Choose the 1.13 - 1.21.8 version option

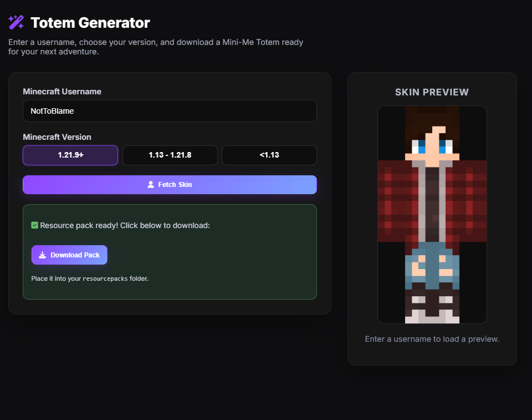[x=170, y=155]
